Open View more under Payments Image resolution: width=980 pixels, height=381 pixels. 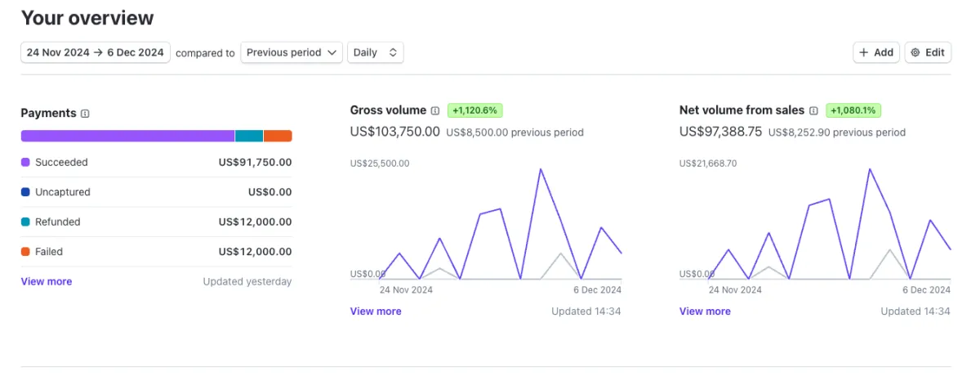(47, 281)
